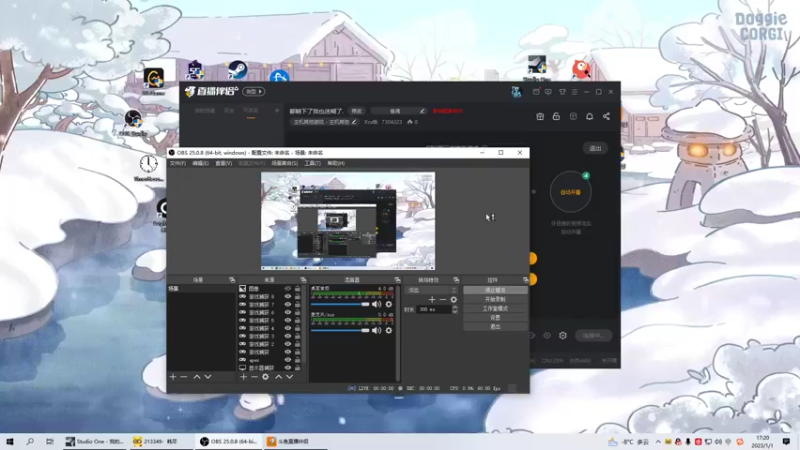This screenshot has height=450, width=800.
Task: Open the 编辑(E) menu in OBS
Action: [x=201, y=163]
